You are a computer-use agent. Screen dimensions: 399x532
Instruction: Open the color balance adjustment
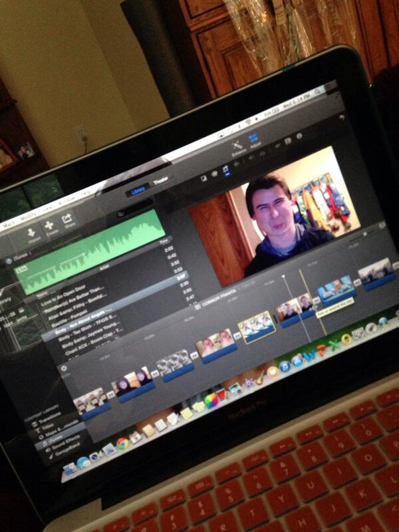204,178
